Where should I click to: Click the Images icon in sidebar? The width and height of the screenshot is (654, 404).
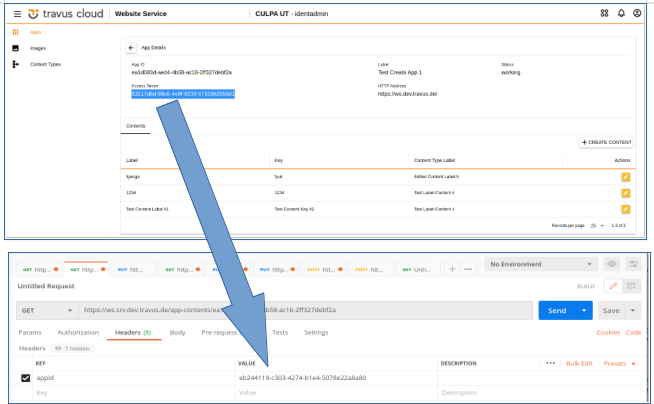pyautogui.click(x=15, y=48)
